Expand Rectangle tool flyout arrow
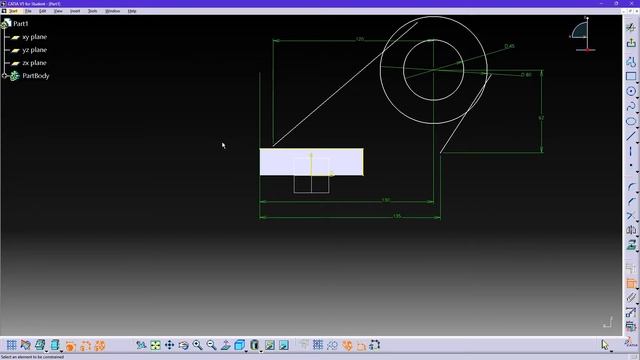640x360 pixels. point(637,82)
